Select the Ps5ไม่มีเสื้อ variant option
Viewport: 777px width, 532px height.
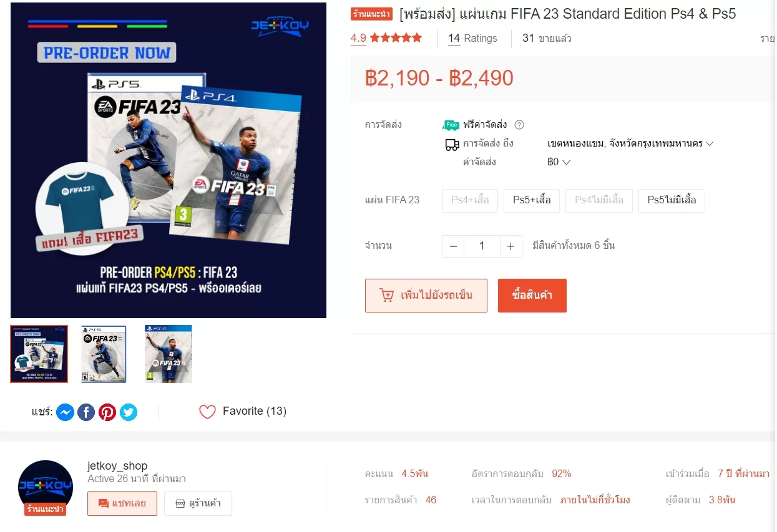coord(672,200)
